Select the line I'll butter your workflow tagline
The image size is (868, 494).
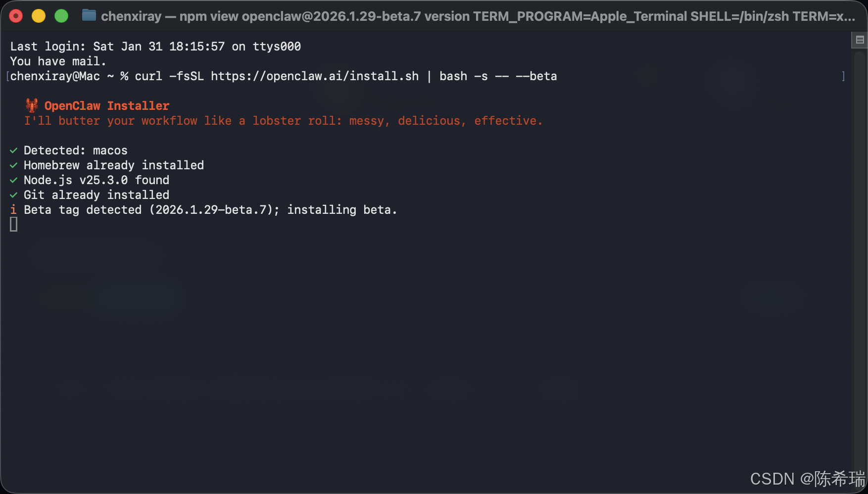coord(283,120)
